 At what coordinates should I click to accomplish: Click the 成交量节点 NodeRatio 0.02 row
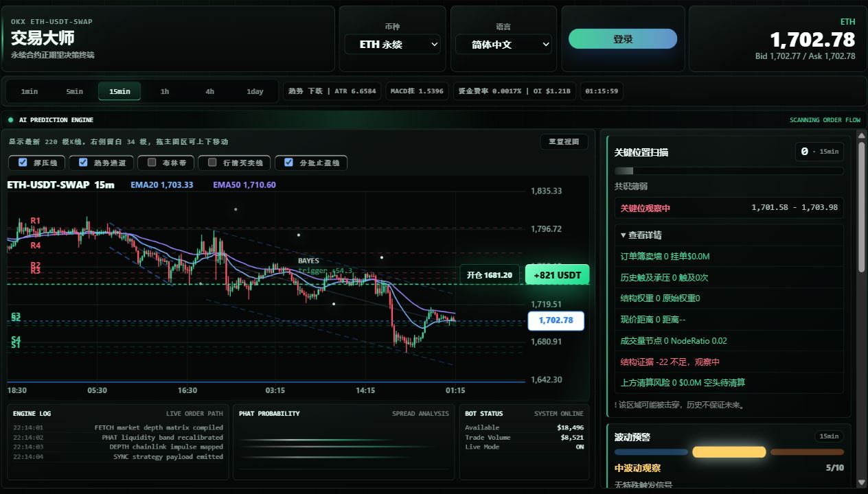click(729, 341)
